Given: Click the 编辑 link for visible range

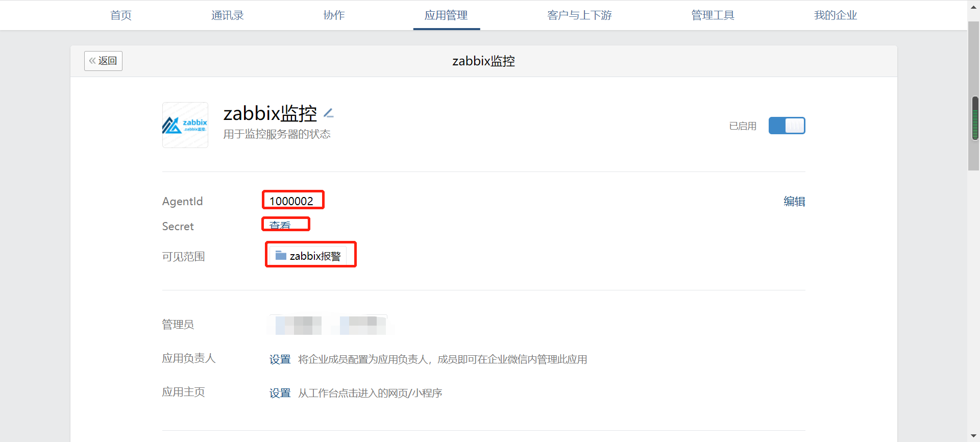Looking at the screenshot, I should click(794, 202).
